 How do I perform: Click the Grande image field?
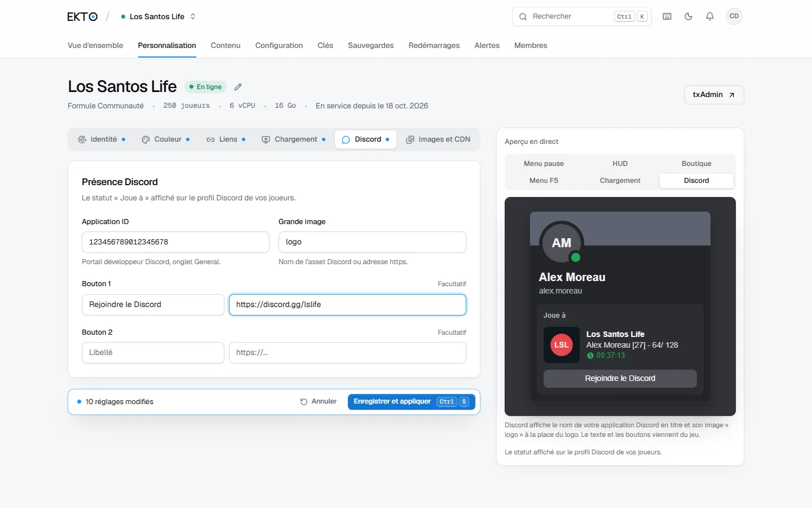click(x=372, y=242)
